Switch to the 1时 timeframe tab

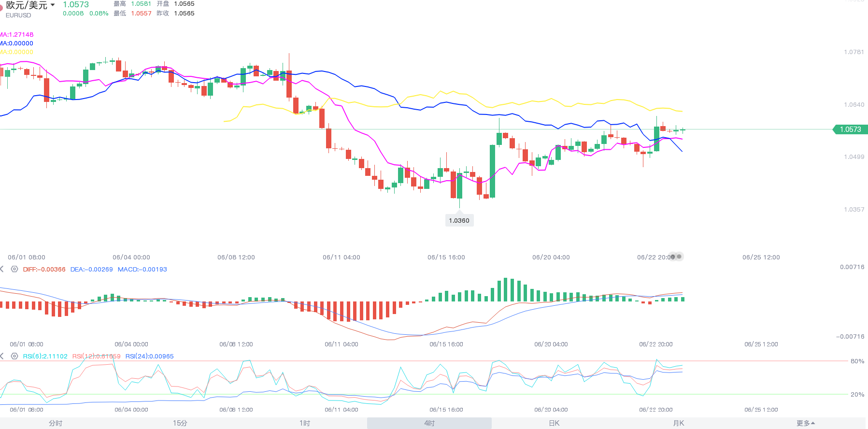click(305, 423)
